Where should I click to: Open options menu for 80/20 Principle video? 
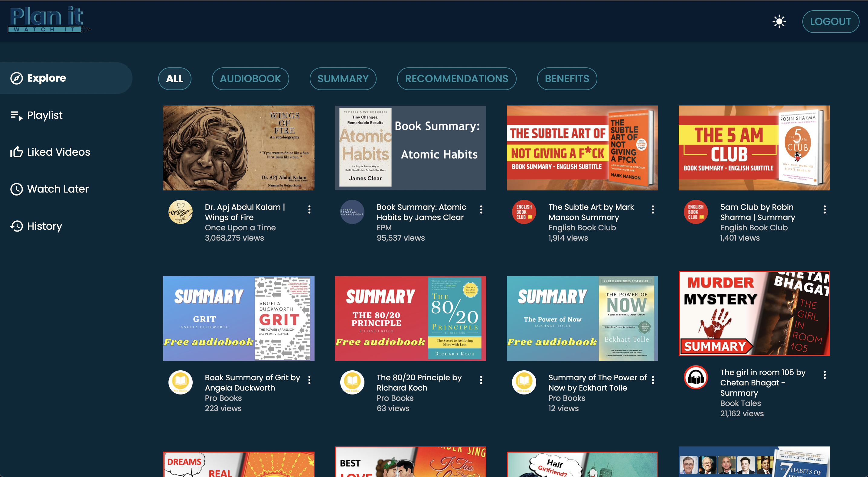point(481,380)
